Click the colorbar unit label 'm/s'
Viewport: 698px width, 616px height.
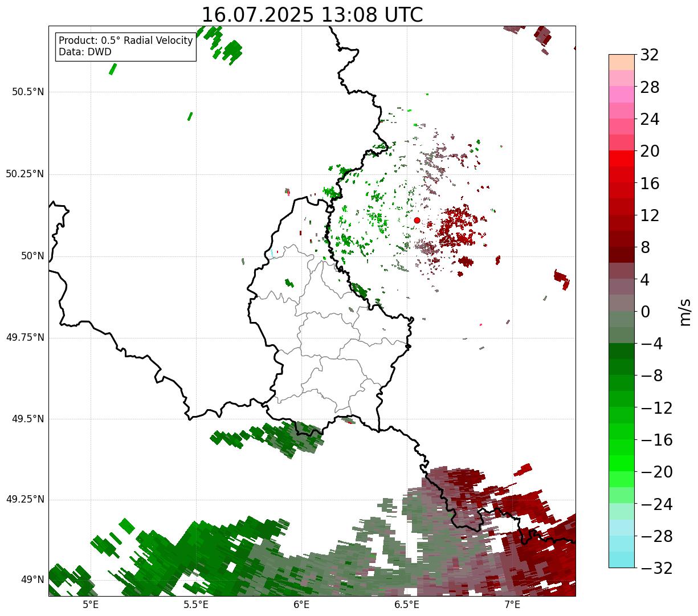click(685, 312)
